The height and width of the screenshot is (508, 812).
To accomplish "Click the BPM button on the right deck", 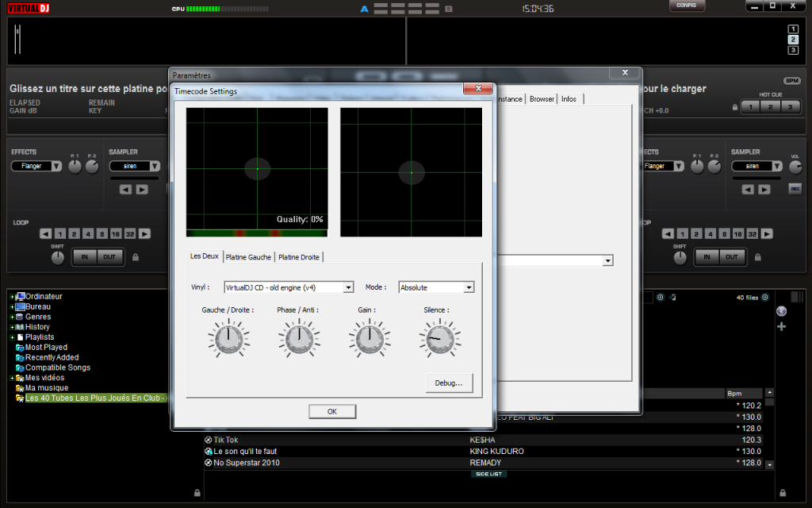I will pyautogui.click(x=791, y=81).
